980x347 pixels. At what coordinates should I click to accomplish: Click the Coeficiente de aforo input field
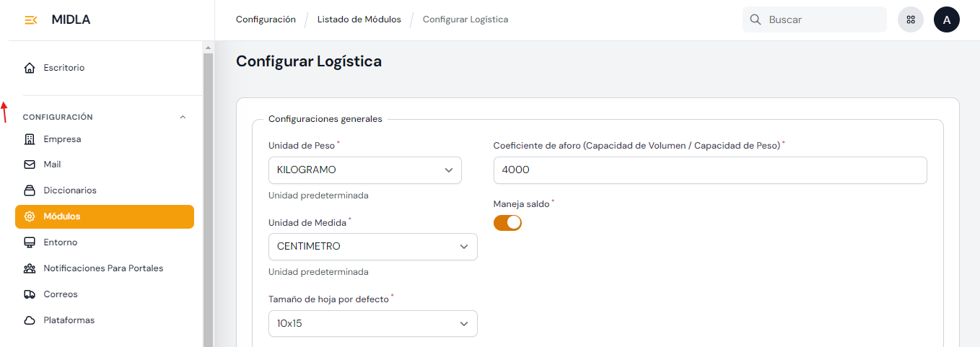709,170
